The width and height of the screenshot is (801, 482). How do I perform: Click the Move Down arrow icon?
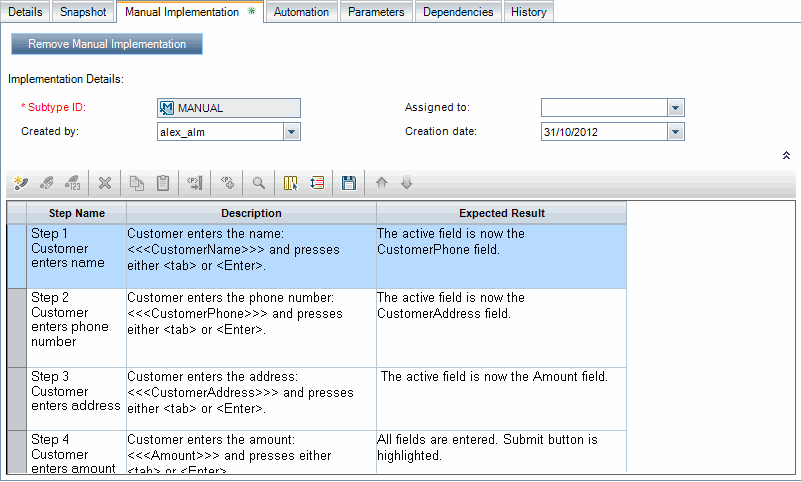tap(406, 183)
